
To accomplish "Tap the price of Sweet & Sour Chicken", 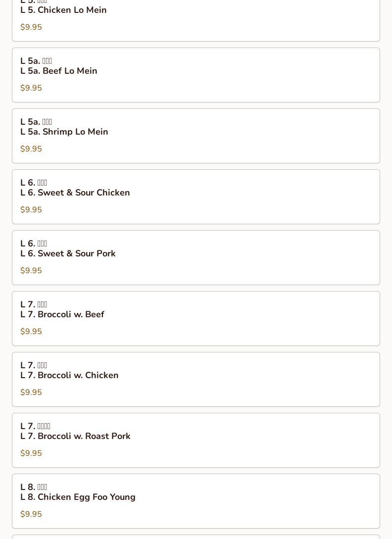I will [31, 210].
